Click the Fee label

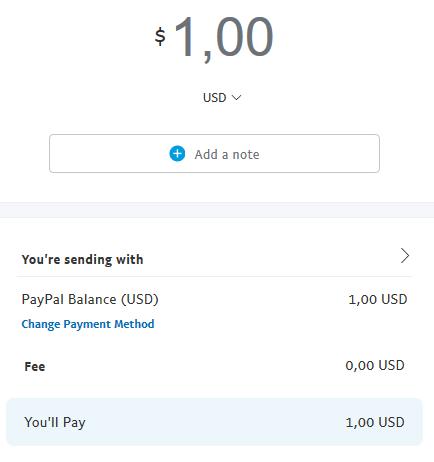click(35, 366)
